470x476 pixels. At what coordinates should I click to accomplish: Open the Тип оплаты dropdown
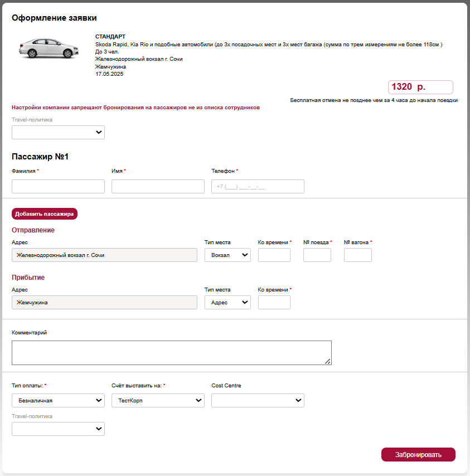coord(59,400)
